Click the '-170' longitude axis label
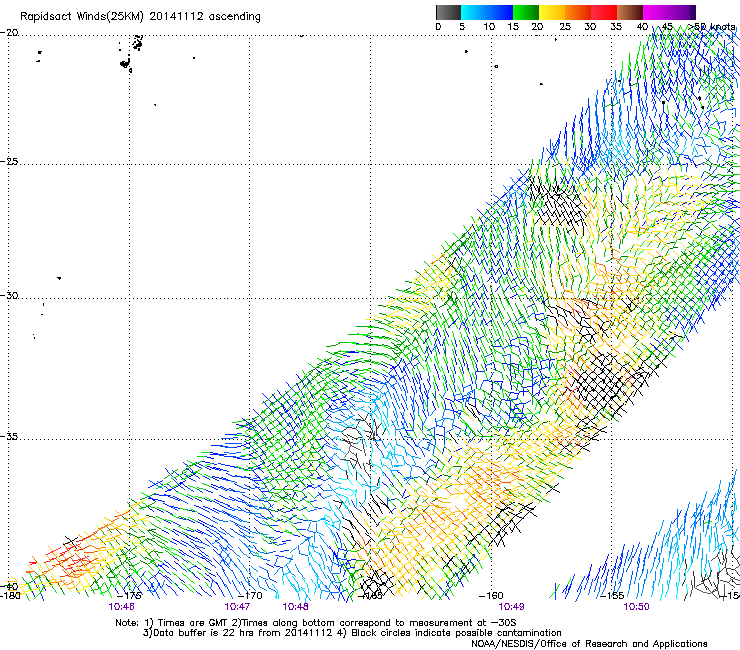Screen dimensions: 740x650 [x=250, y=596]
